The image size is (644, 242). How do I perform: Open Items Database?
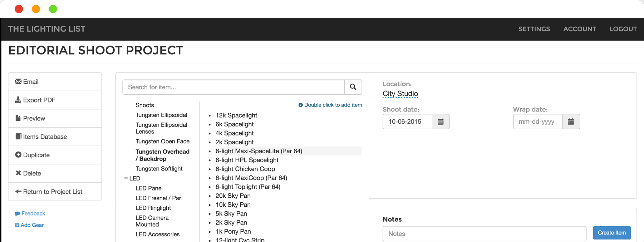[55, 137]
